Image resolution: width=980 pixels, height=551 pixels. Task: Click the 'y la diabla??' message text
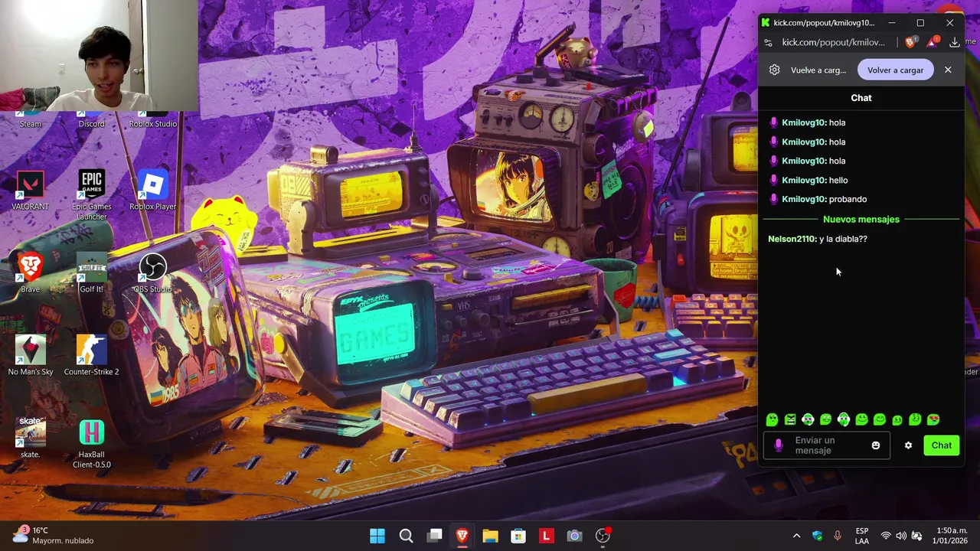point(843,239)
